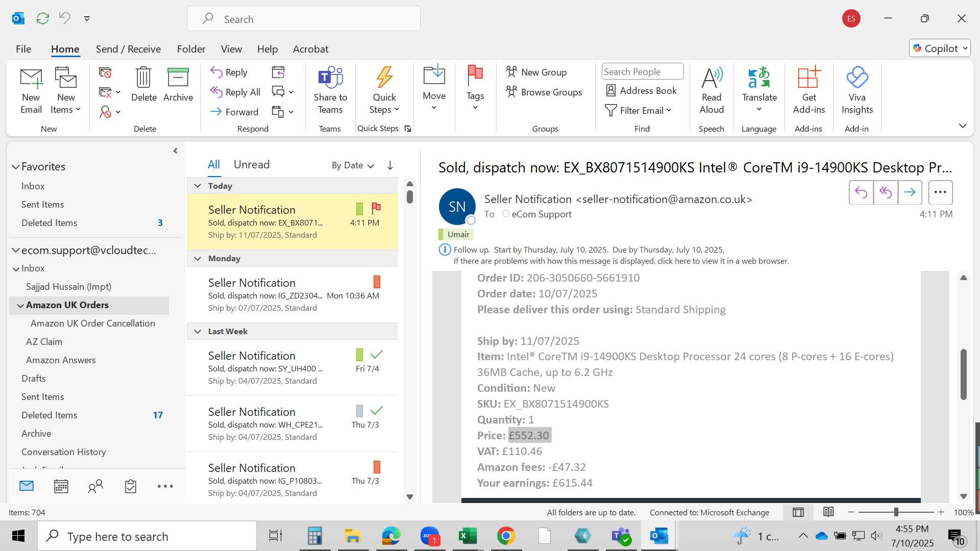This screenshot has height=551, width=980.
Task: Open Tasks view icon
Action: tap(131, 486)
